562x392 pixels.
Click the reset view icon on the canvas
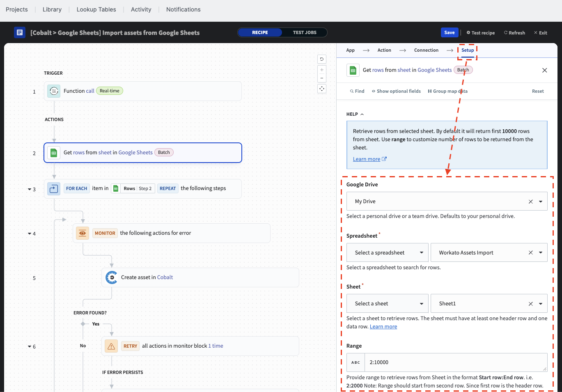(322, 59)
